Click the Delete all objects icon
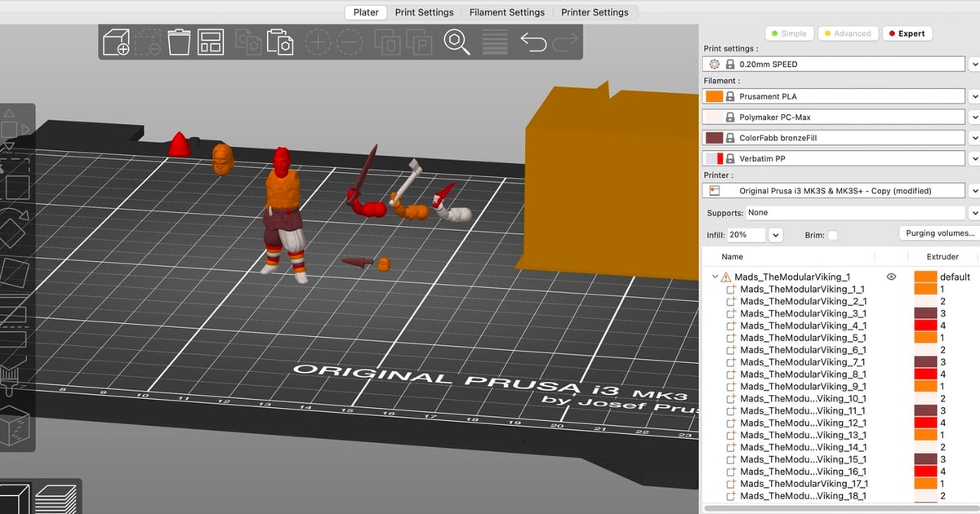The height and width of the screenshot is (514, 980). click(178, 42)
